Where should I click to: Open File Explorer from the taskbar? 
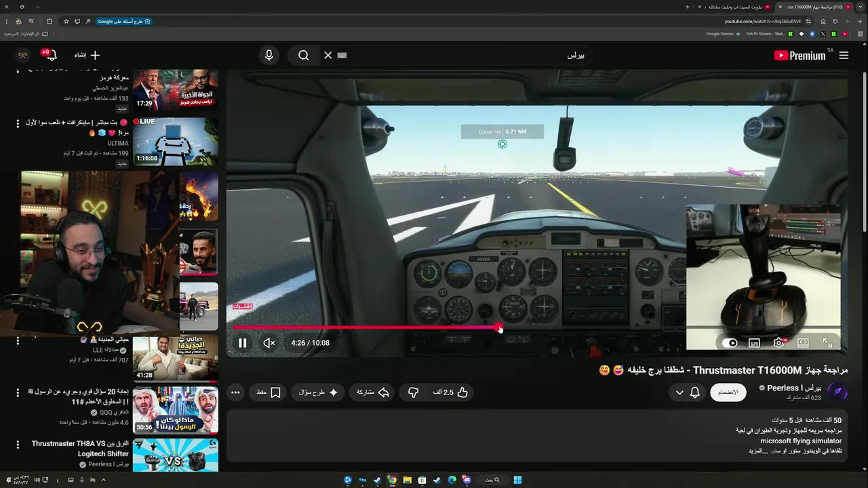(407, 480)
